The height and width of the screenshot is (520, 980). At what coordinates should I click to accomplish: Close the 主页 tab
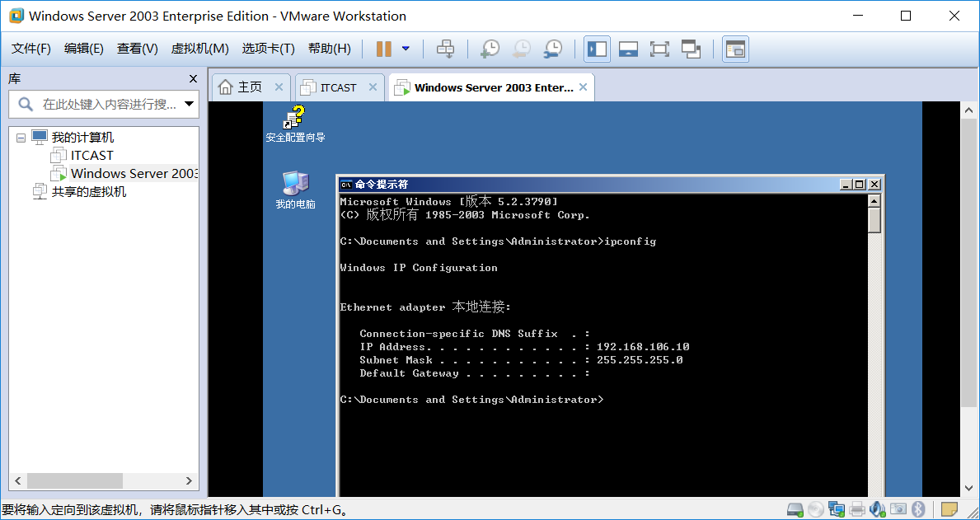pyautogui.click(x=279, y=87)
